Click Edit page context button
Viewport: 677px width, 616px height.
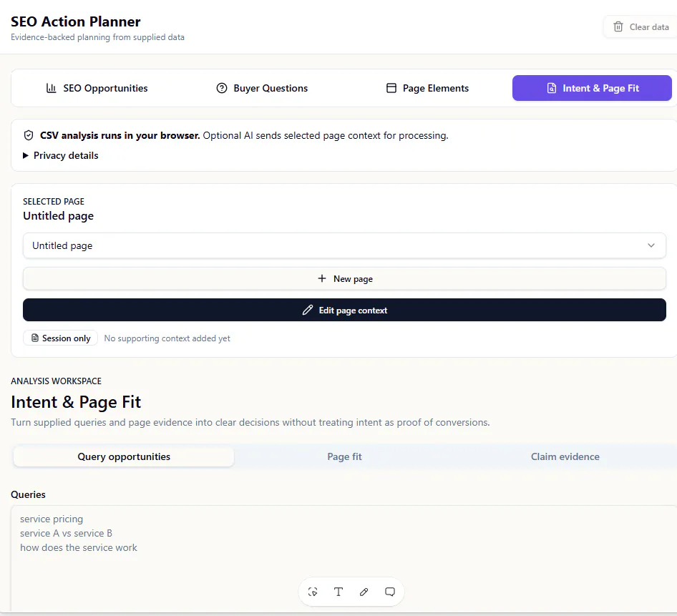tap(344, 310)
